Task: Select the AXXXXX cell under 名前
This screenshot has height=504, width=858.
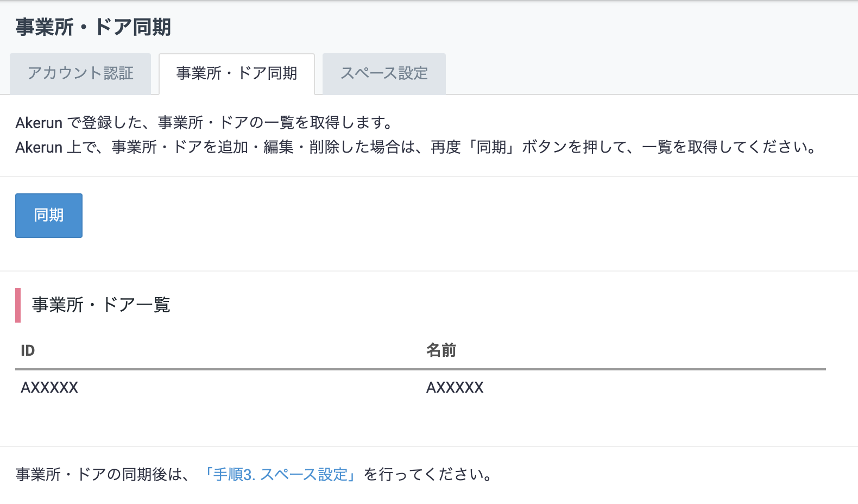Action: tap(455, 387)
